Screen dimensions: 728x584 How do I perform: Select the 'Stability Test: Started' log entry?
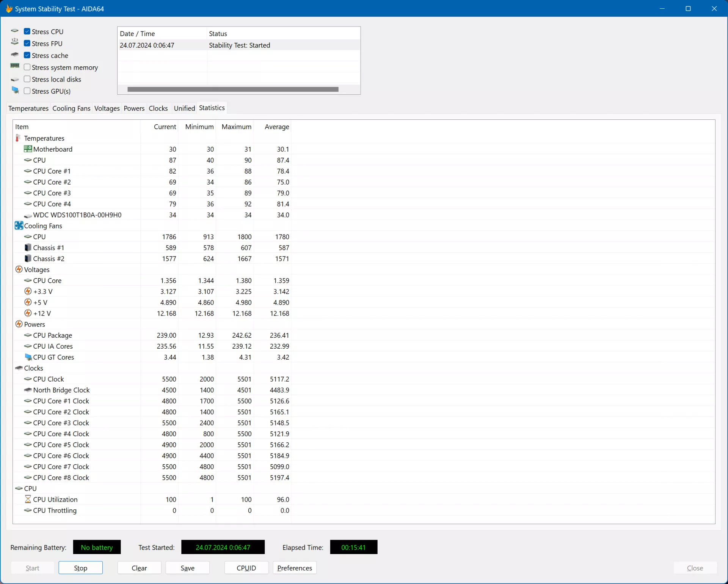(239, 45)
